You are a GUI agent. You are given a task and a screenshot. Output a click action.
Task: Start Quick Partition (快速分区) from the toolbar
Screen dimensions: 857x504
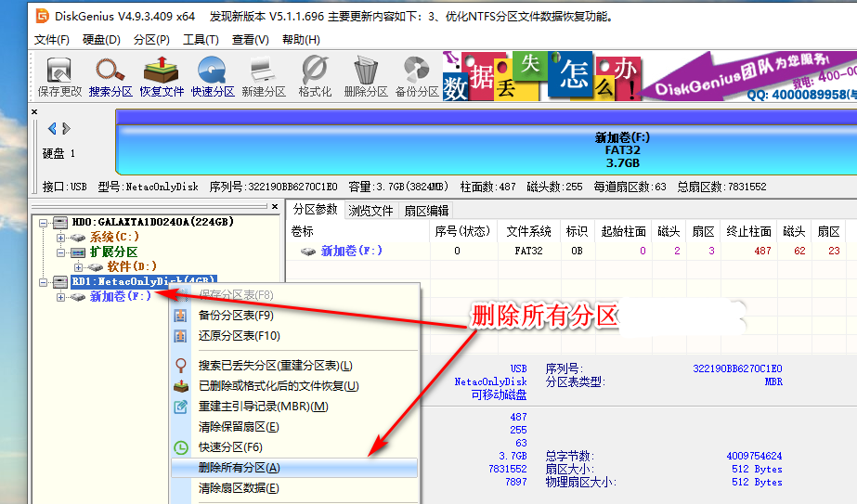(212, 76)
